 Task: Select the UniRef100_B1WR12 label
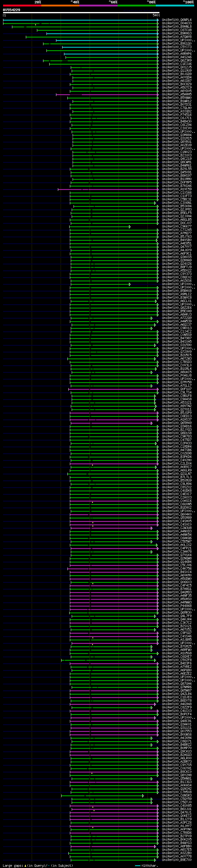[176, 101]
